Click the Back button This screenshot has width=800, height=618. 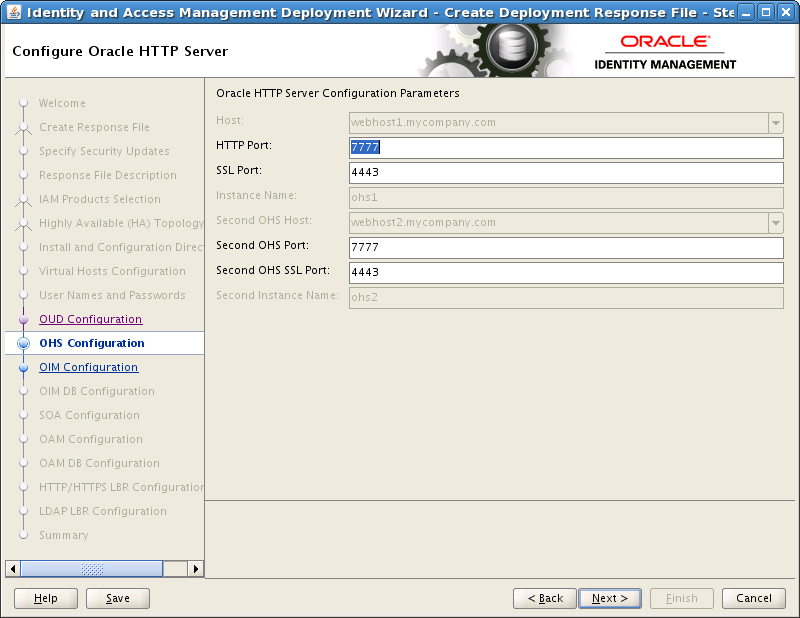point(545,598)
